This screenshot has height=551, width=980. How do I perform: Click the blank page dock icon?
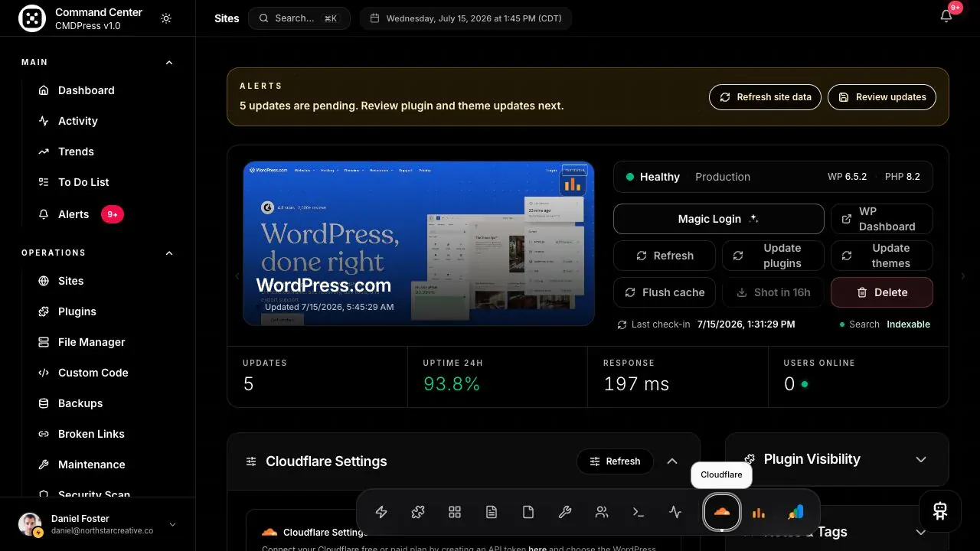point(528,513)
